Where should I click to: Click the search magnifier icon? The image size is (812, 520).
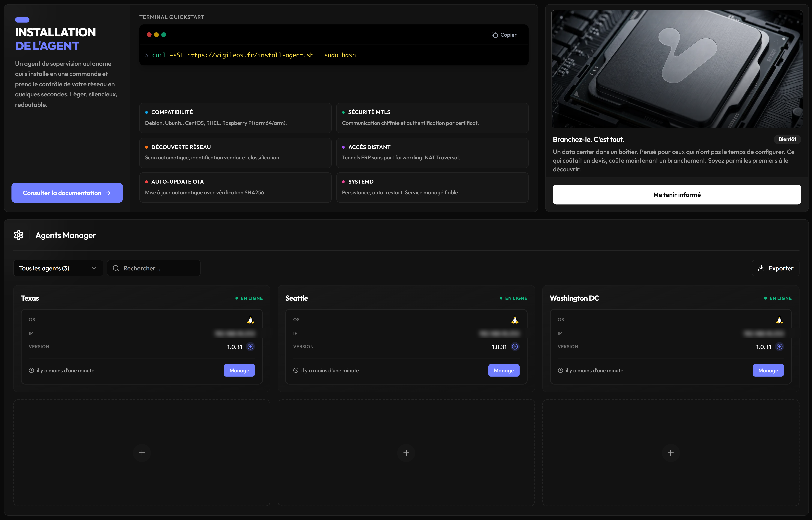(x=116, y=268)
